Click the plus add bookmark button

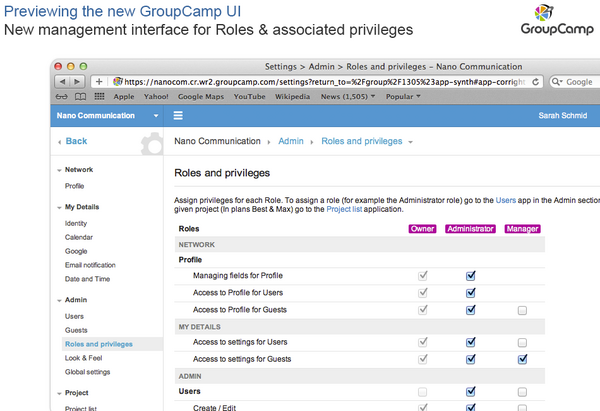(99, 82)
